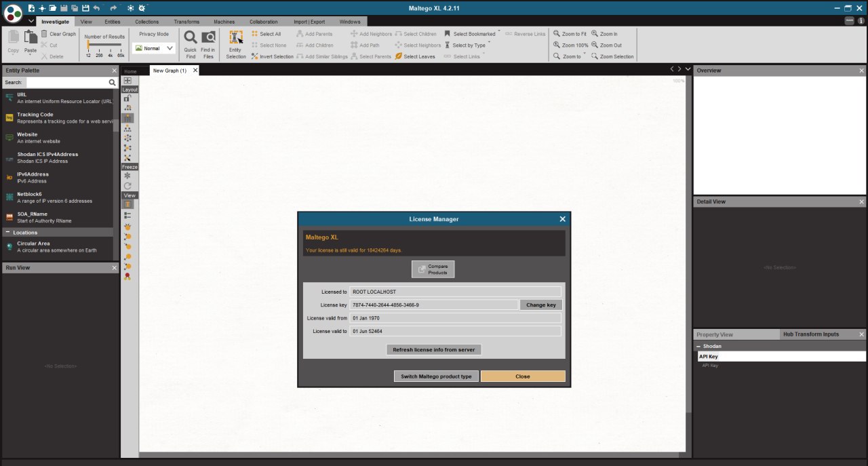The height and width of the screenshot is (466, 868).
Task: Click Select Leaves
Action: (415, 56)
